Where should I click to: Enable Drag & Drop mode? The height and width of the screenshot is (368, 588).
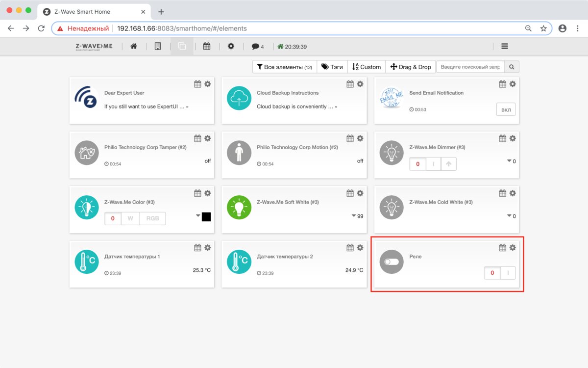411,67
